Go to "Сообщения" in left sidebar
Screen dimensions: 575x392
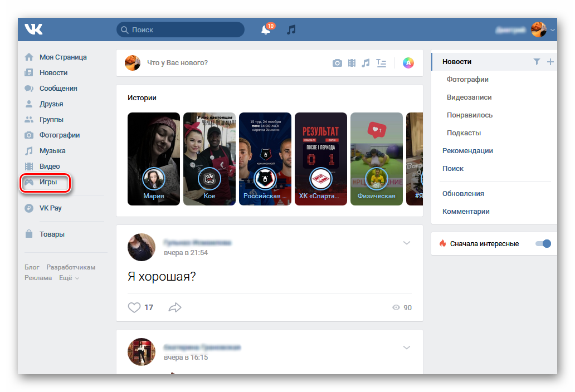point(58,89)
